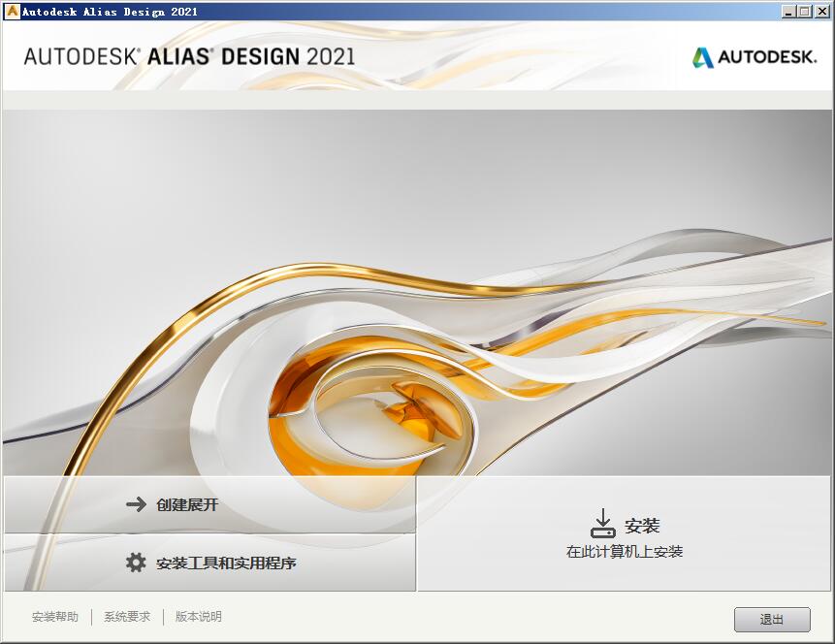Choose 安装工具和实用程序

[x=209, y=563]
